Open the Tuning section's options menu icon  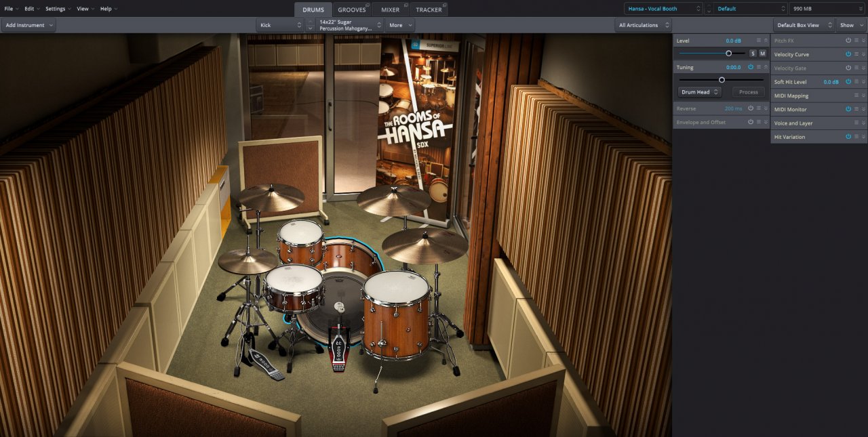pyautogui.click(x=759, y=67)
